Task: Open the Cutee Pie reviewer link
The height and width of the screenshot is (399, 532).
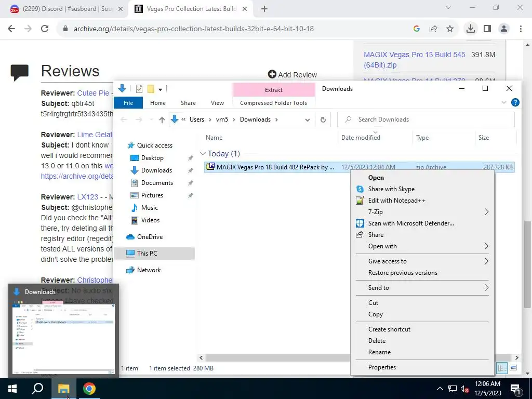Action: 93,93
